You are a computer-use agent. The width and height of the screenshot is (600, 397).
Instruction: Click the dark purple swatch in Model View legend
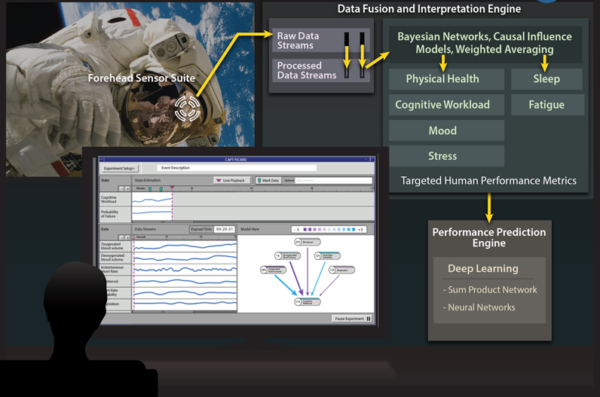305,229
